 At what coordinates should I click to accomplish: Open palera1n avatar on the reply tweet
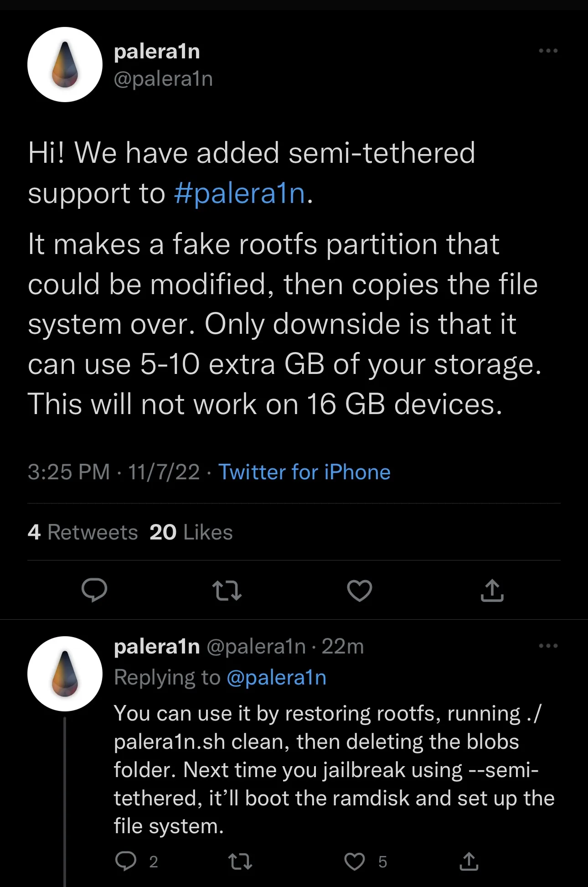point(65,674)
